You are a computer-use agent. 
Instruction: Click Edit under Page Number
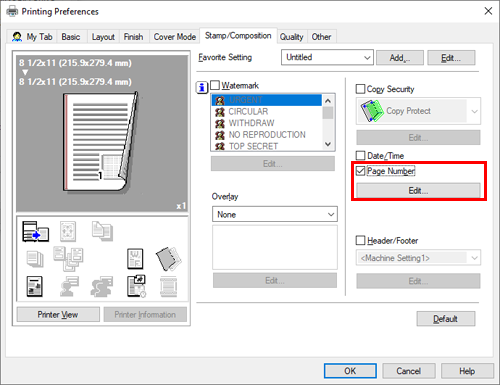(x=418, y=191)
